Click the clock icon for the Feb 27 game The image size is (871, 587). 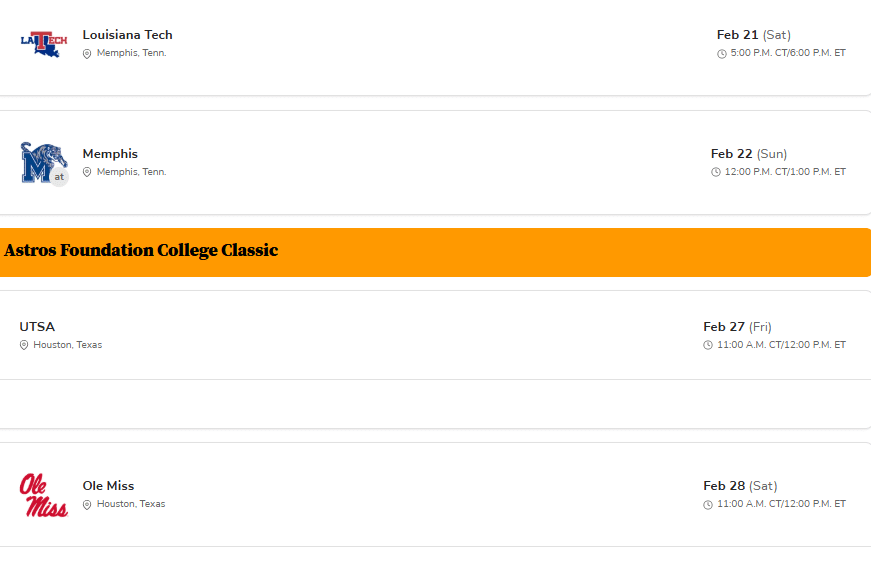tap(708, 345)
